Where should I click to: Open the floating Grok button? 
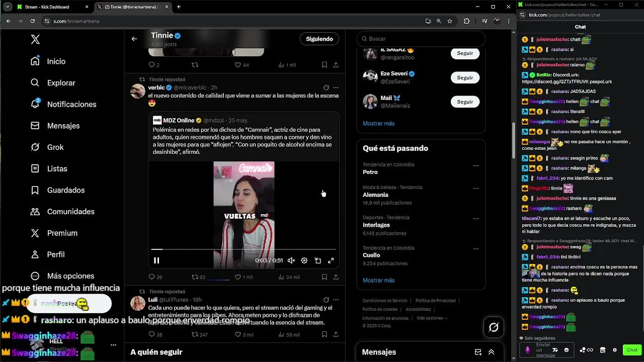point(494,328)
